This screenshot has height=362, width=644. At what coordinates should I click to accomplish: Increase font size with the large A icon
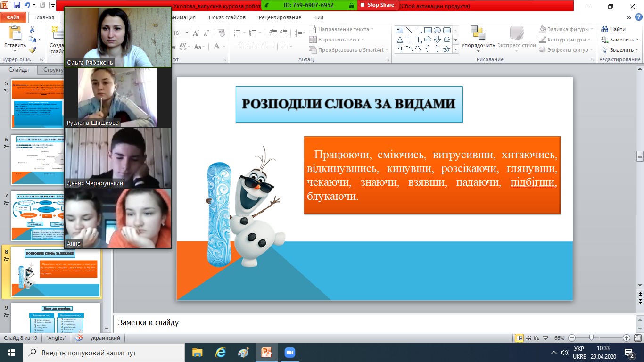pos(197,33)
